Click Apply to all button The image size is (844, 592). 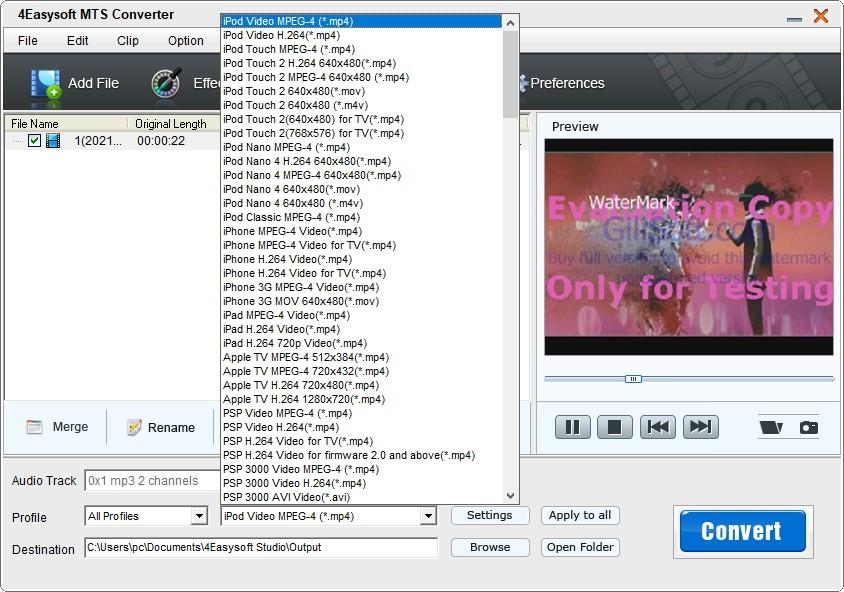coord(580,516)
